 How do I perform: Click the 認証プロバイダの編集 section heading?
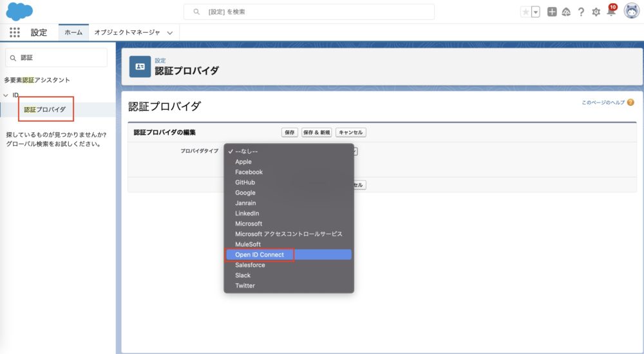pos(164,132)
